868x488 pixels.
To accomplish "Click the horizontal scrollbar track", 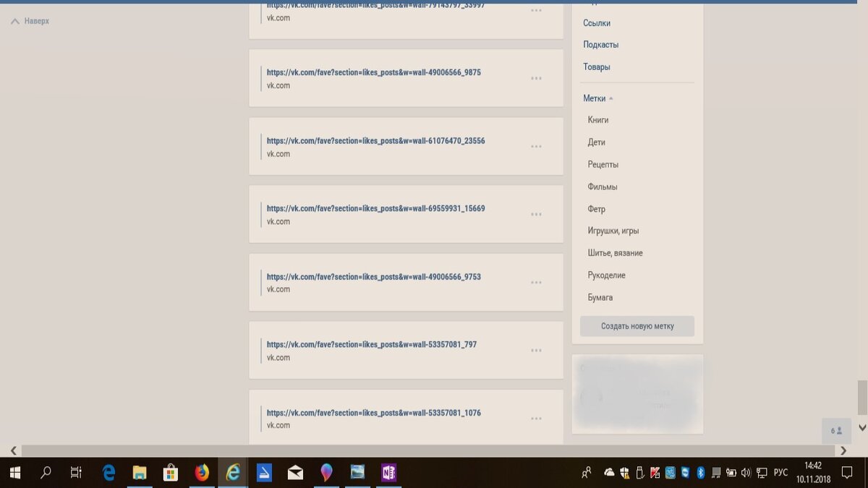I will point(427,450).
